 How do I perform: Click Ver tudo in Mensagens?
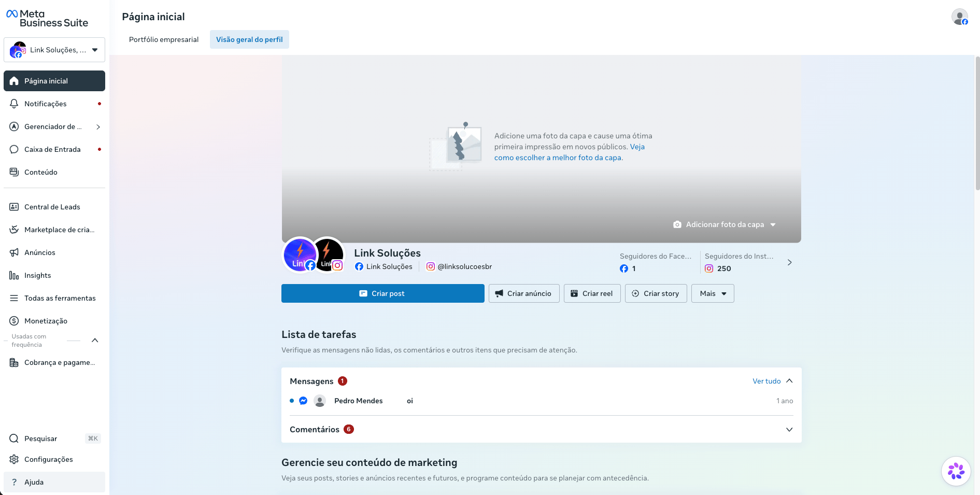pyautogui.click(x=766, y=381)
